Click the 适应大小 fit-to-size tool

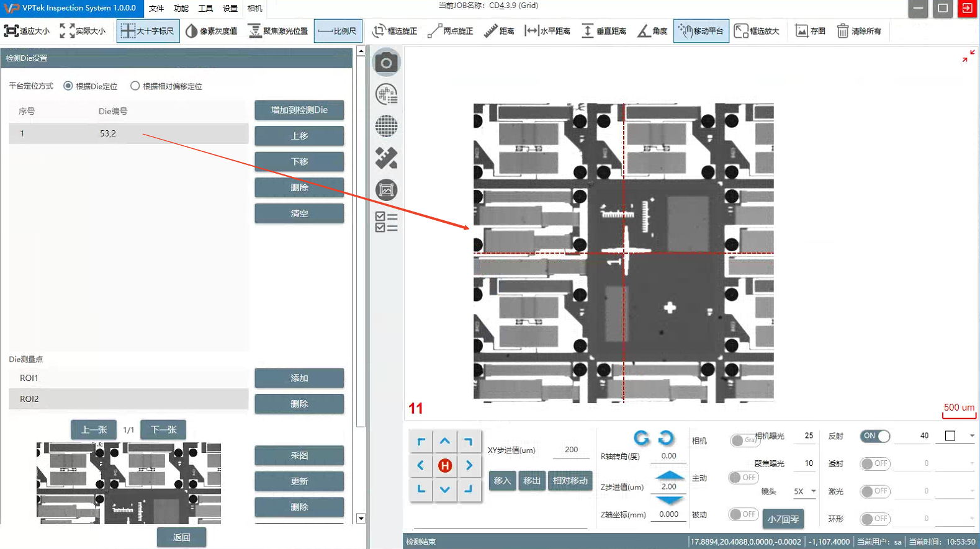pyautogui.click(x=27, y=31)
